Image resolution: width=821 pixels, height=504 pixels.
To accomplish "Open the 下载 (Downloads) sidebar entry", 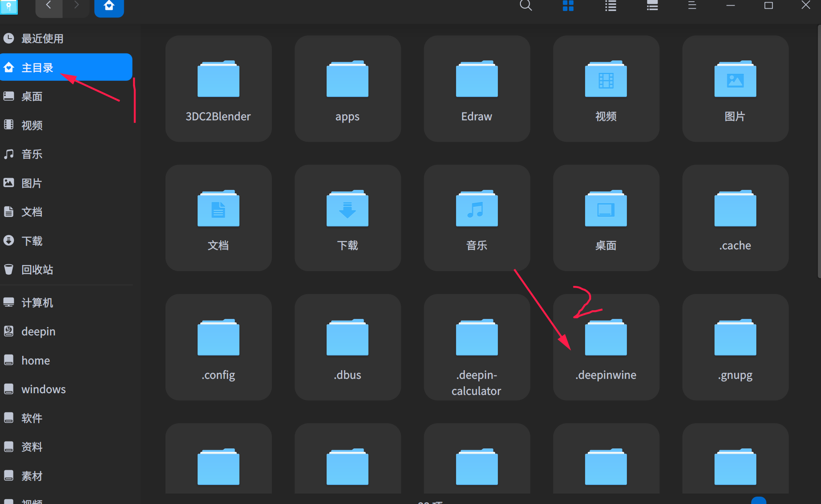I will coord(32,241).
